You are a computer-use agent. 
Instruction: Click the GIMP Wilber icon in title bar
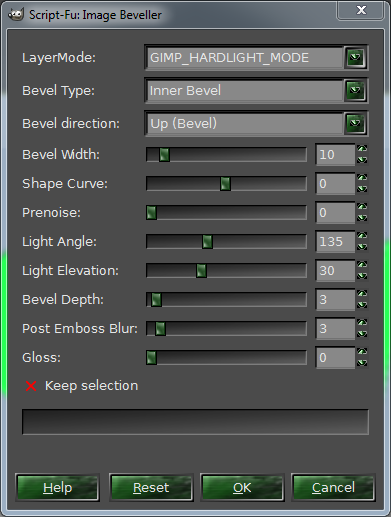[16, 14]
